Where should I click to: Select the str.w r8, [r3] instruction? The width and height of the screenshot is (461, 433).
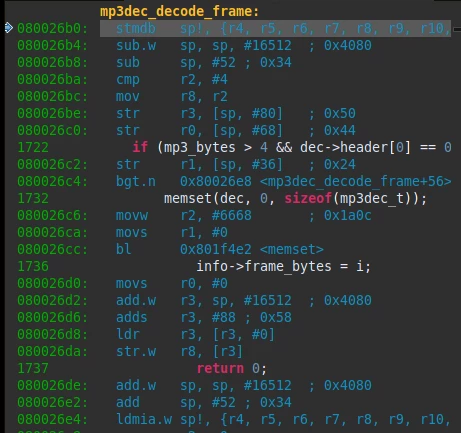click(x=180, y=352)
